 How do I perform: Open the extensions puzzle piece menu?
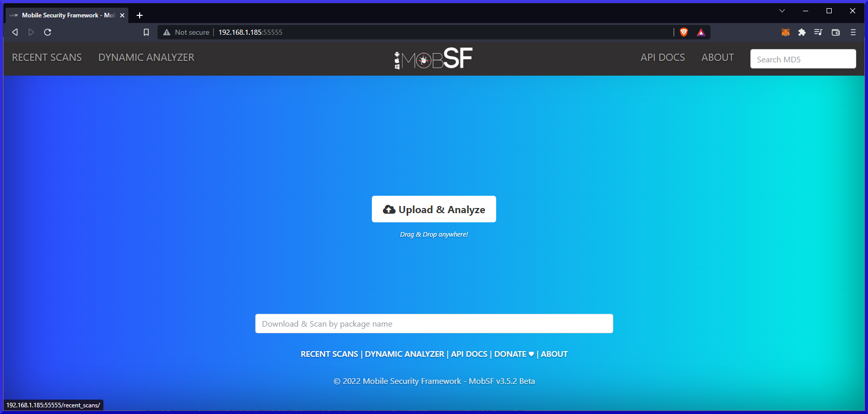(x=802, y=32)
